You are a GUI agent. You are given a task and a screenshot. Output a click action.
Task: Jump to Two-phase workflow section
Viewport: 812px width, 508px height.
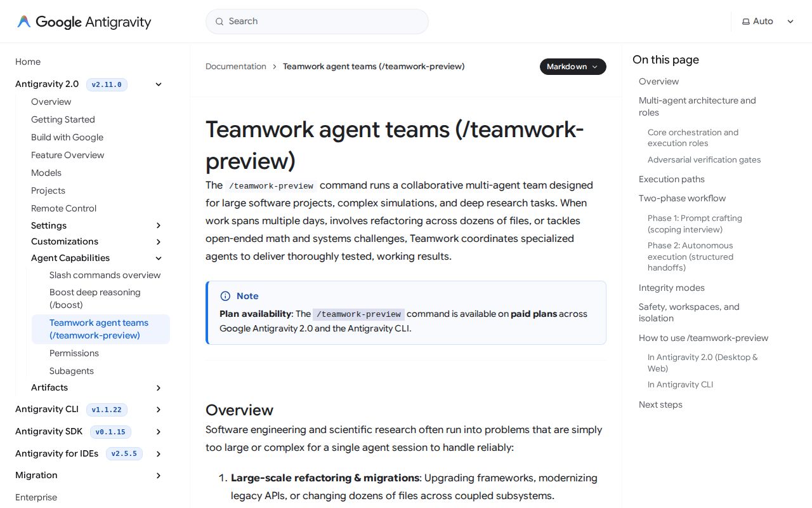click(x=682, y=198)
